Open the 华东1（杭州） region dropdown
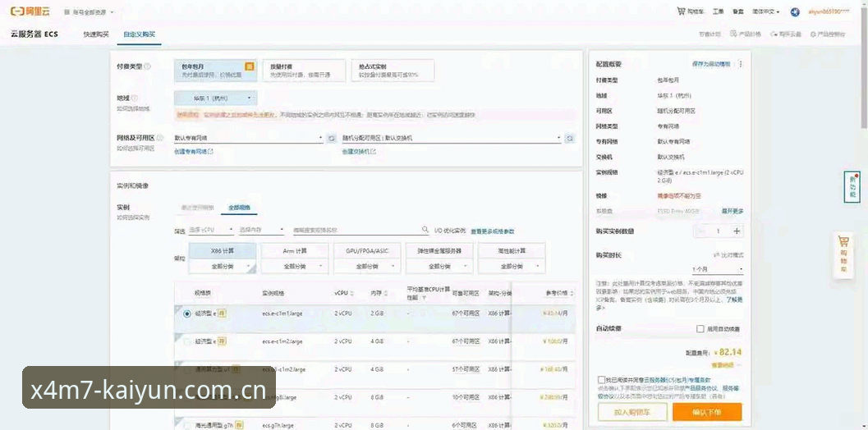Viewport: 868px width, 430px height. point(215,98)
